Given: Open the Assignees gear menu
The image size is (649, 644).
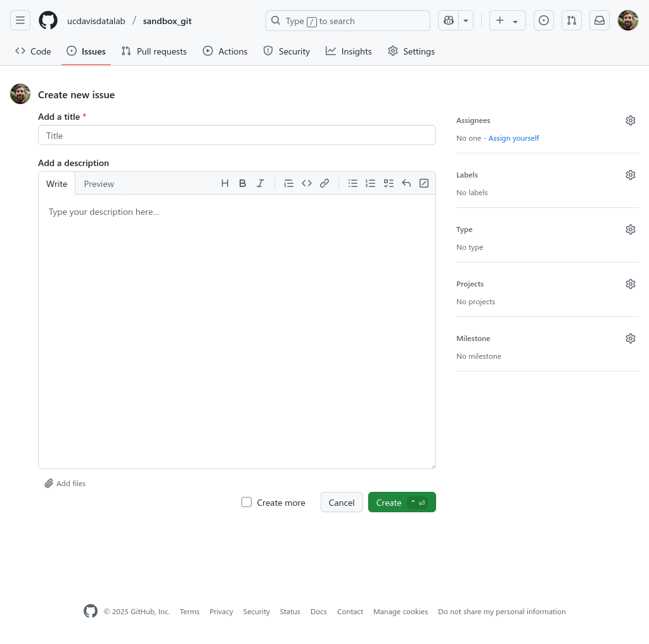Looking at the screenshot, I should click(x=630, y=120).
